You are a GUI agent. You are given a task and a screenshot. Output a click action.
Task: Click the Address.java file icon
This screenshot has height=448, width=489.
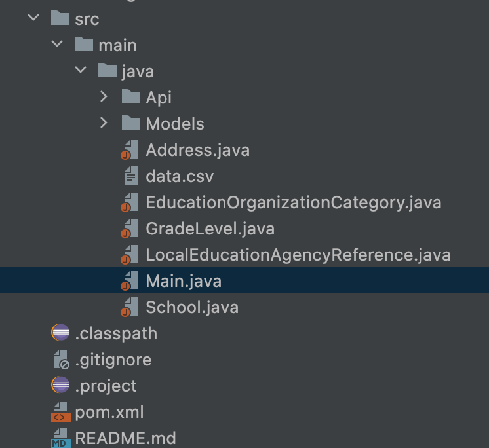[x=129, y=150]
